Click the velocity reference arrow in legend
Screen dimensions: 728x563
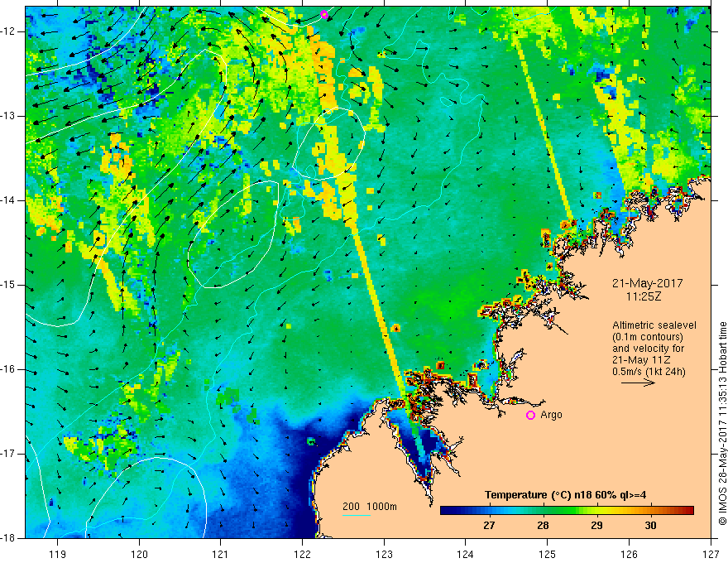pyautogui.click(x=638, y=383)
